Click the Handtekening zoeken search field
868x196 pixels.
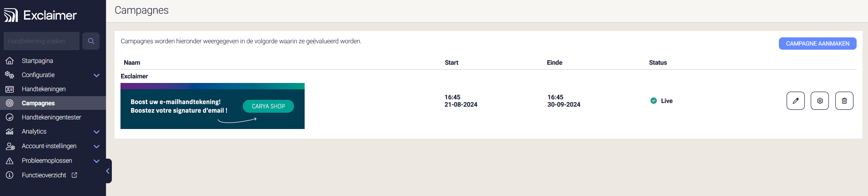[x=41, y=41]
